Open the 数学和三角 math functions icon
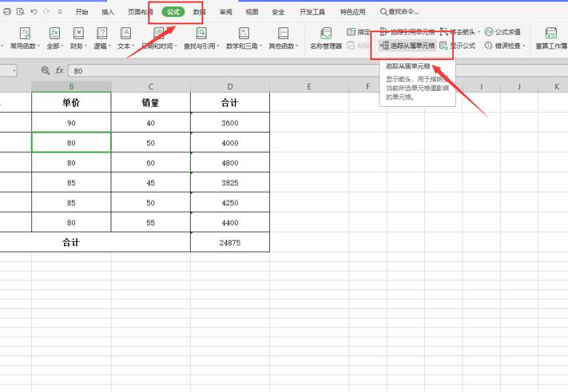 [x=244, y=34]
